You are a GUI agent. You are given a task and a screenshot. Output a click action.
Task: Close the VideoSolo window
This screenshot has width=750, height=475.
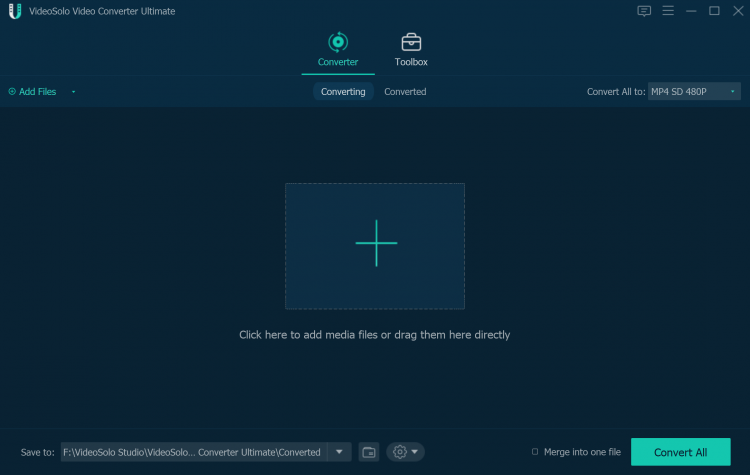738,11
